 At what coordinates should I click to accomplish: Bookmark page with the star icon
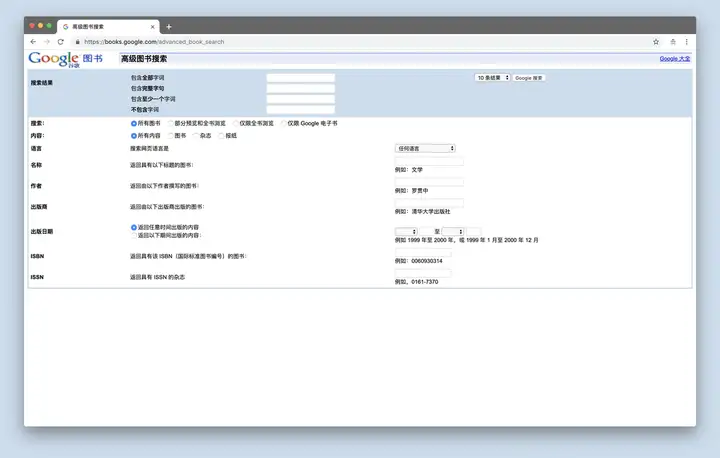656,42
